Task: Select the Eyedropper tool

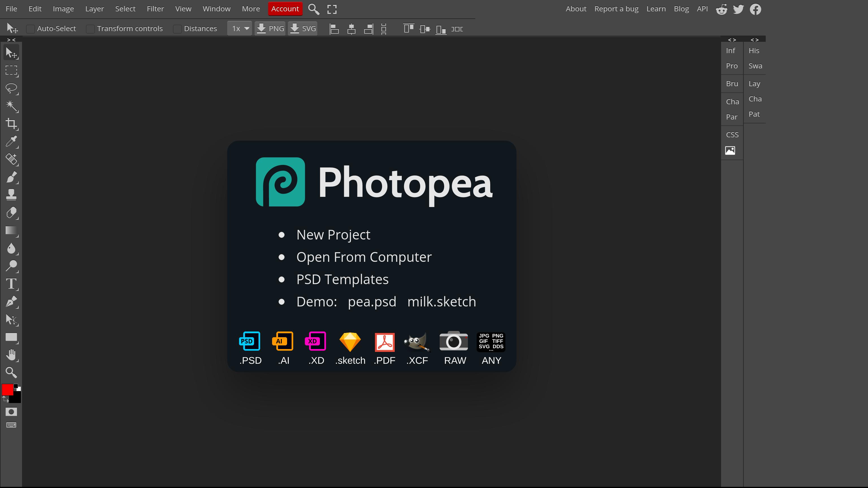Action: point(12,141)
